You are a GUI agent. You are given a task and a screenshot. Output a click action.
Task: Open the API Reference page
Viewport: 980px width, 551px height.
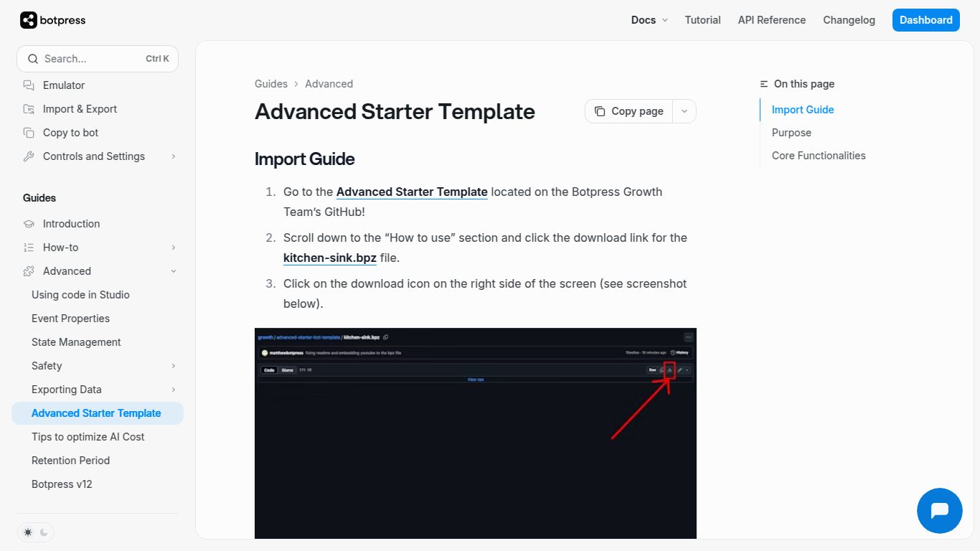[772, 20]
